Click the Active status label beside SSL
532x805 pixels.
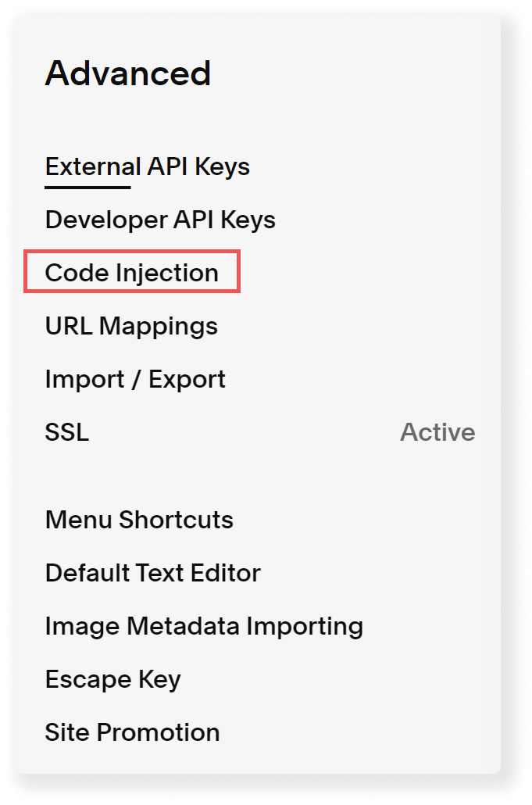[x=437, y=431]
